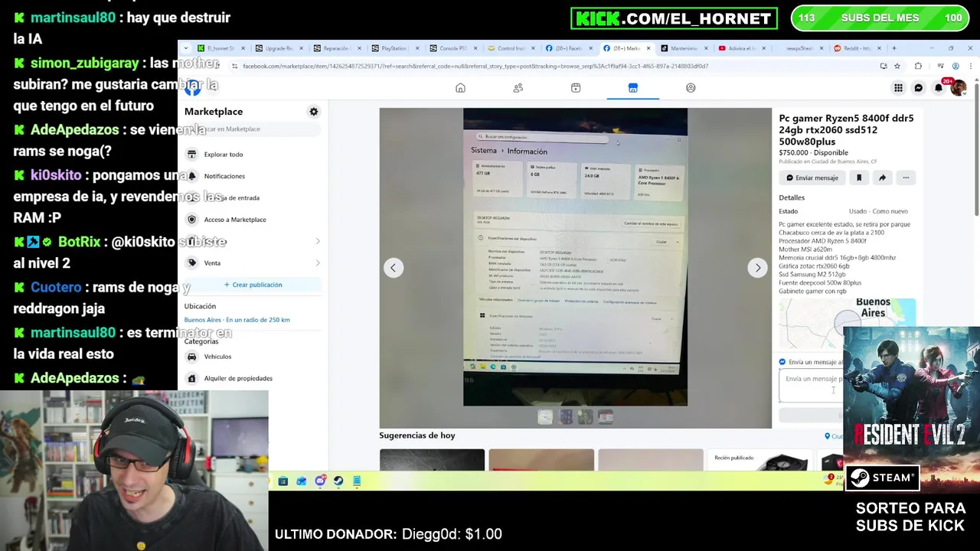The width and height of the screenshot is (980, 551).
Task: Select the second photo thumbnail below image
Action: coord(566,417)
